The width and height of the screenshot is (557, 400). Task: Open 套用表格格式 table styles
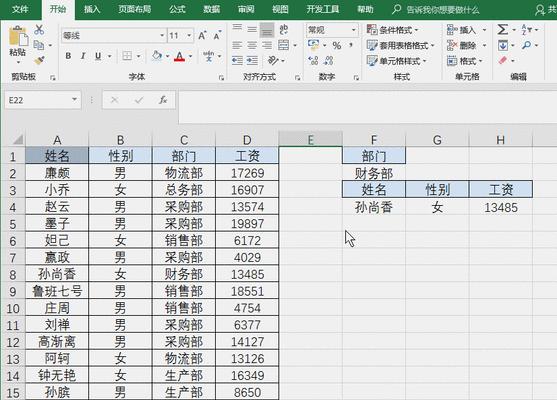point(400,45)
